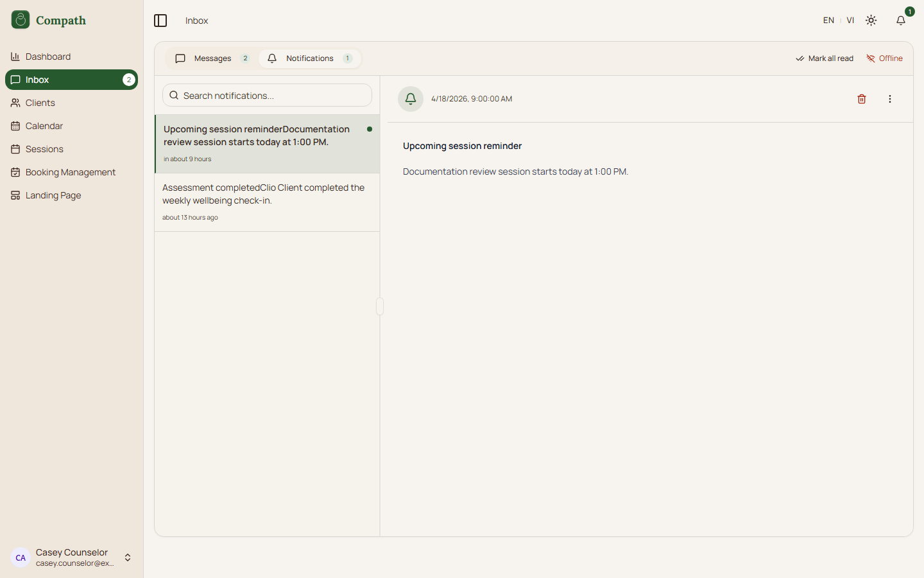The width and height of the screenshot is (924, 578).
Task: Click the Offline status indicator
Action: click(x=884, y=58)
